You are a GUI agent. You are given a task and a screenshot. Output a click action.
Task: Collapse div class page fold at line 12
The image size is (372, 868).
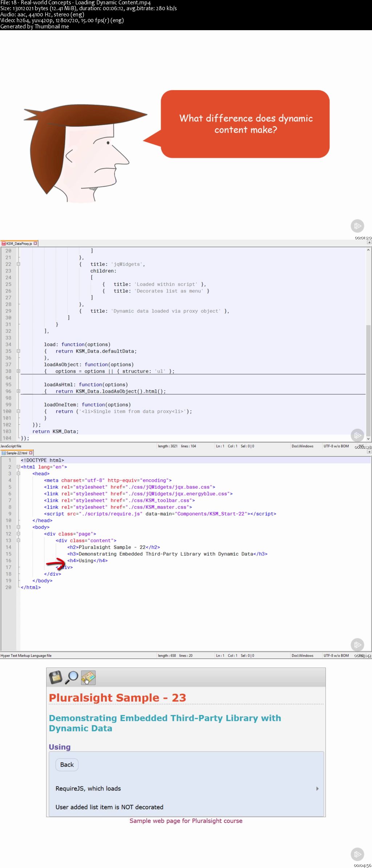point(18,534)
